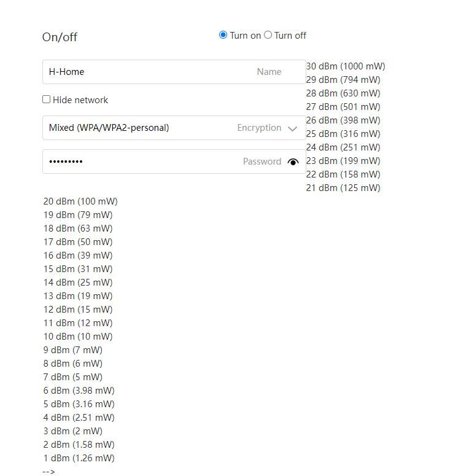Image resolution: width=469 pixels, height=476 pixels.
Task: Select 29 dBm (794 mW)
Action: [x=343, y=80]
